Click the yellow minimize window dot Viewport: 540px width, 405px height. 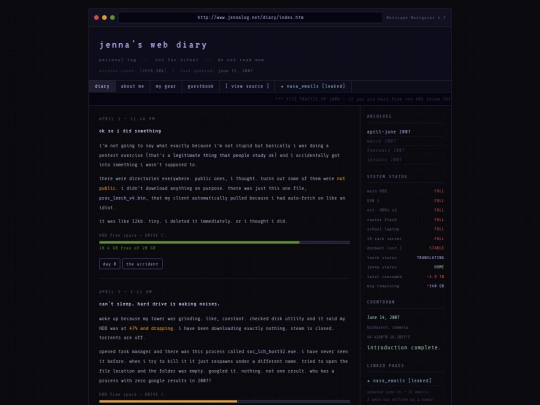(104, 18)
